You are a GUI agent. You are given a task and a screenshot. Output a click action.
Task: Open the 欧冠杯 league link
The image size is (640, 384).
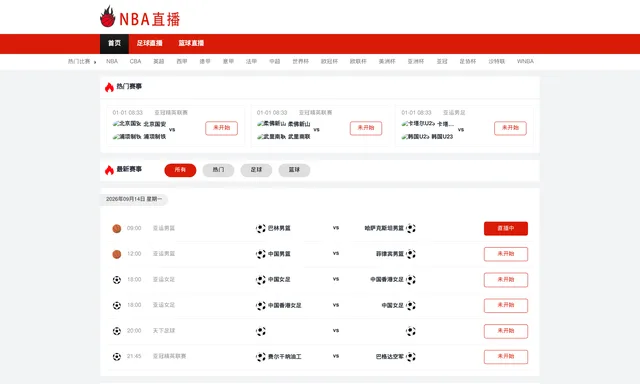coord(329,61)
